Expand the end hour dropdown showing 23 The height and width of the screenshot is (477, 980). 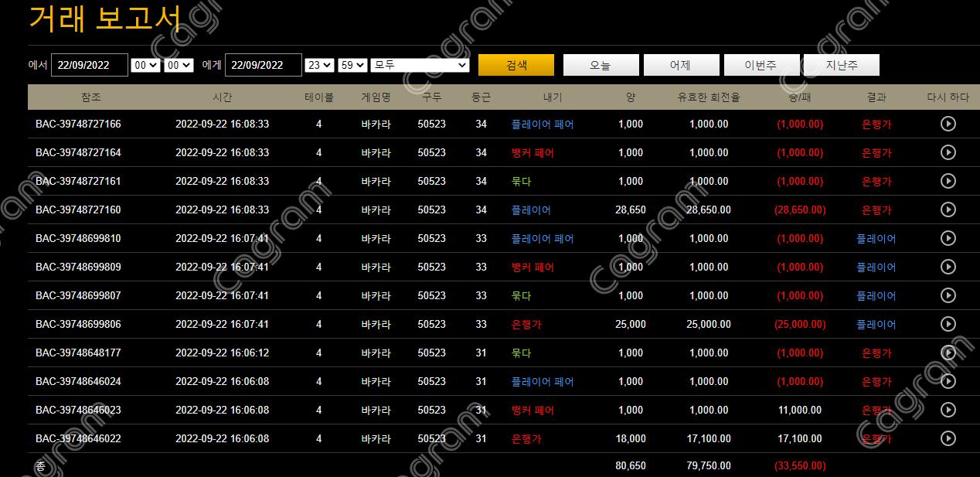pyautogui.click(x=319, y=65)
